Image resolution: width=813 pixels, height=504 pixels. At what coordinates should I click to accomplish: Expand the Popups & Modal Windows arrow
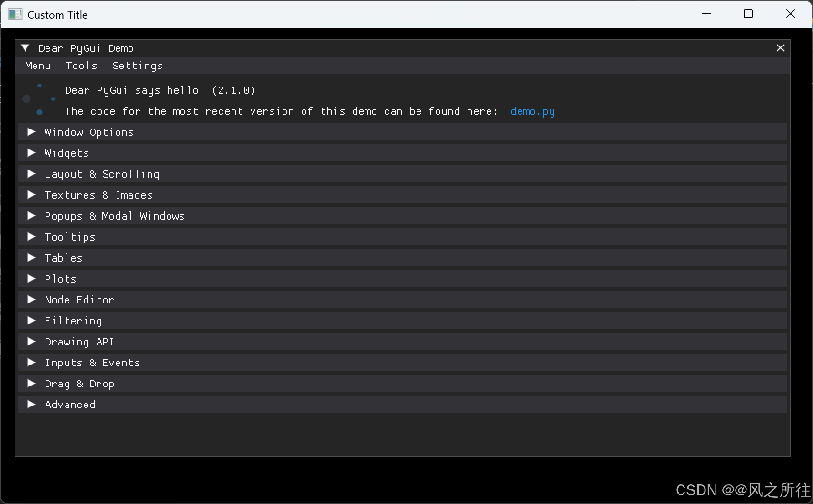pos(31,216)
